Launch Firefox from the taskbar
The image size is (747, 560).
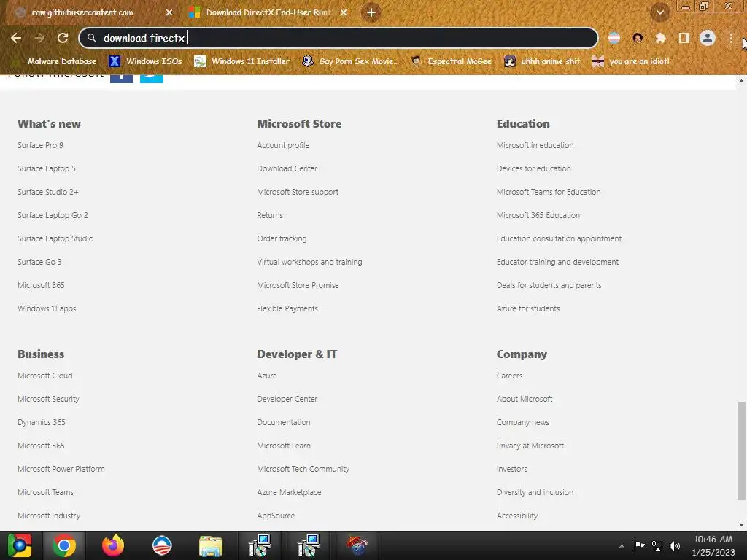pos(113,545)
